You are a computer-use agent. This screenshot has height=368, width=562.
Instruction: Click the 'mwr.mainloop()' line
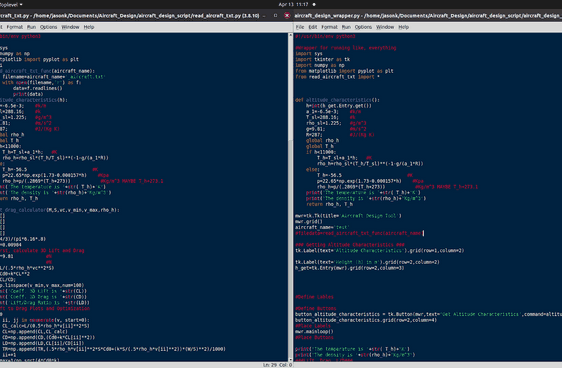coord(314,331)
